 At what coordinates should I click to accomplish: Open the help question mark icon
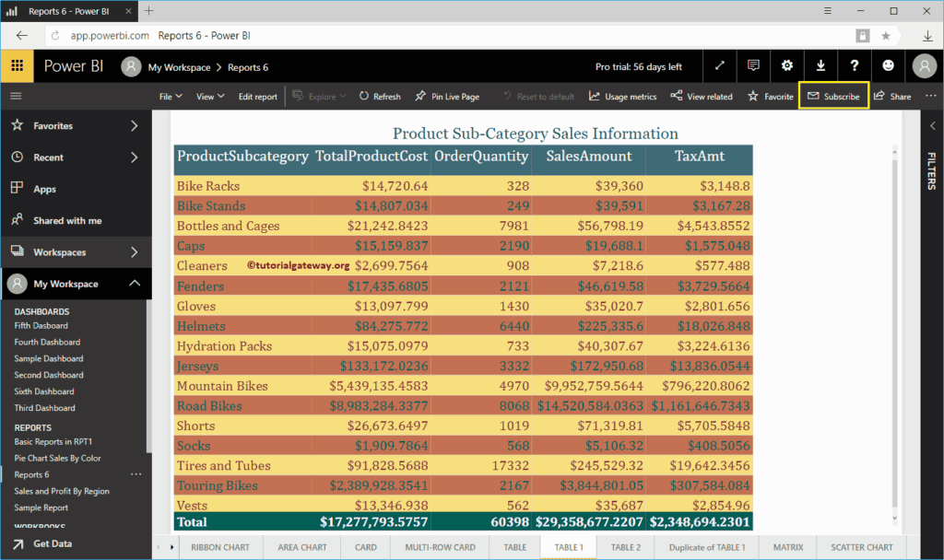(x=855, y=66)
